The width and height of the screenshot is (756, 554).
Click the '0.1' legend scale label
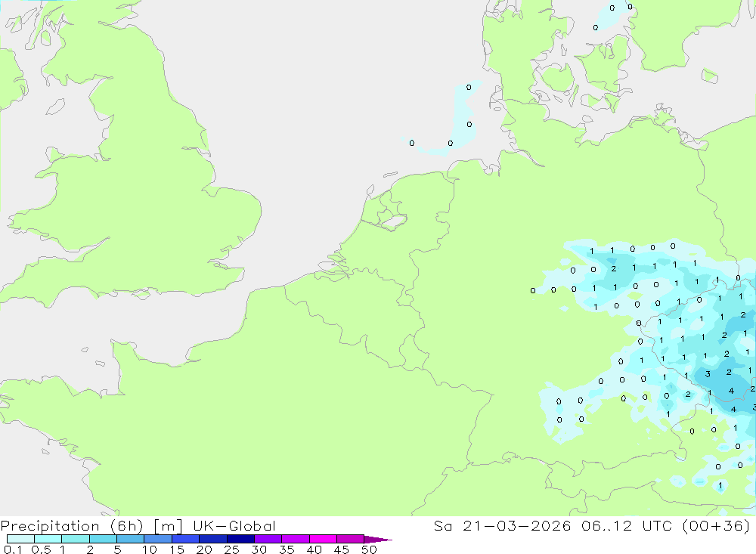click(x=13, y=549)
